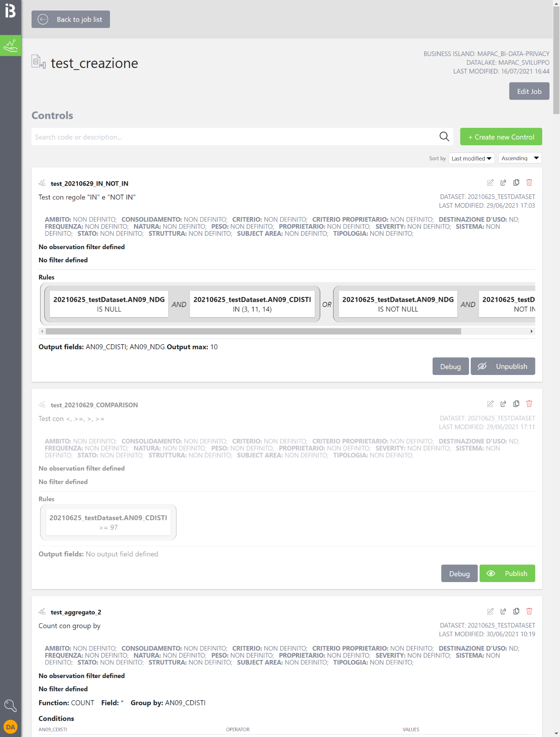Viewport: 560px width, 737px height.
Task: Open the Ascending order dropdown
Action: [x=520, y=158]
